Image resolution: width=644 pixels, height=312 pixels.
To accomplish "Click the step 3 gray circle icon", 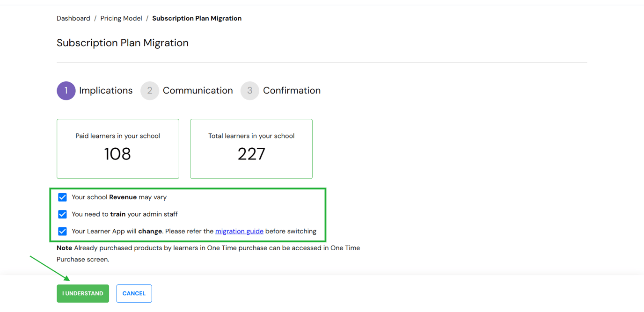I will click(x=249, y=91).
